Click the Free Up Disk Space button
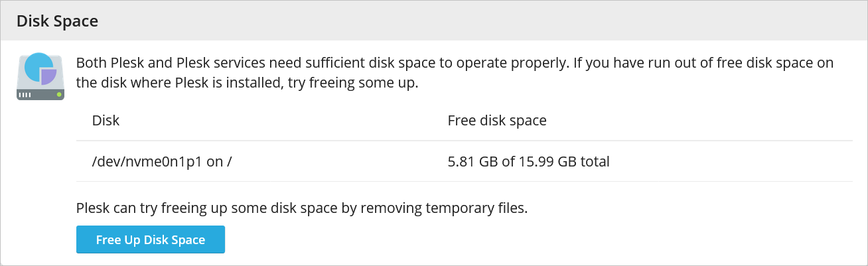 click(x=151, y=239)
